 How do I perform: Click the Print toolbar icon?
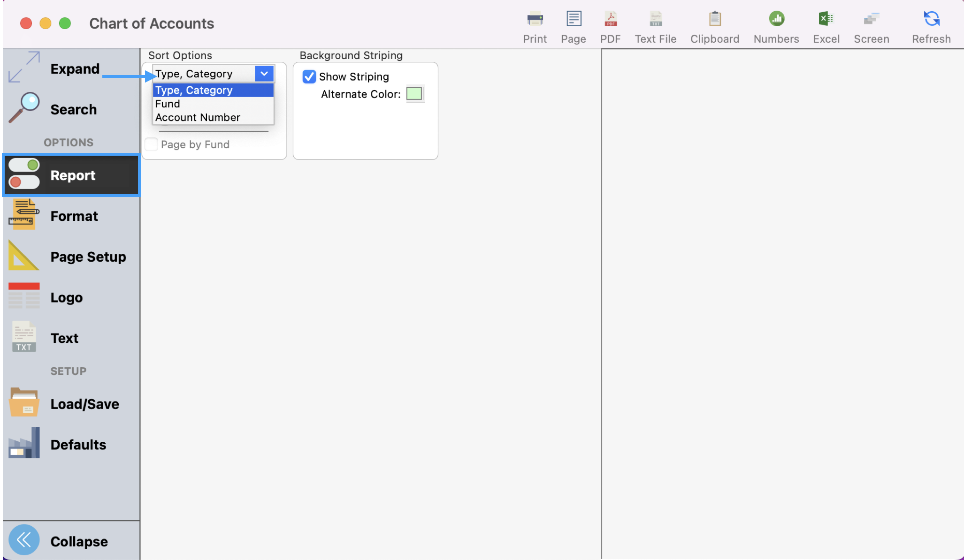[535, 20]
